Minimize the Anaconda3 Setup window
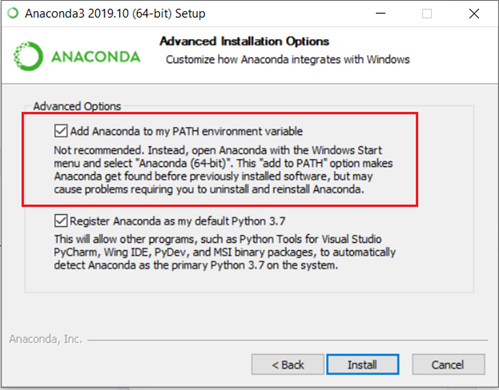 (x=380, y=14)
